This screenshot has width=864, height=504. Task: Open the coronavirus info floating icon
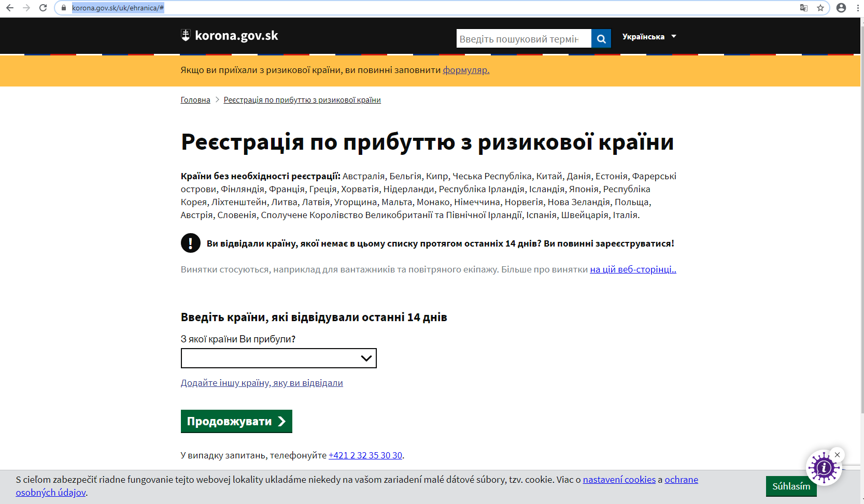(823, 468)
